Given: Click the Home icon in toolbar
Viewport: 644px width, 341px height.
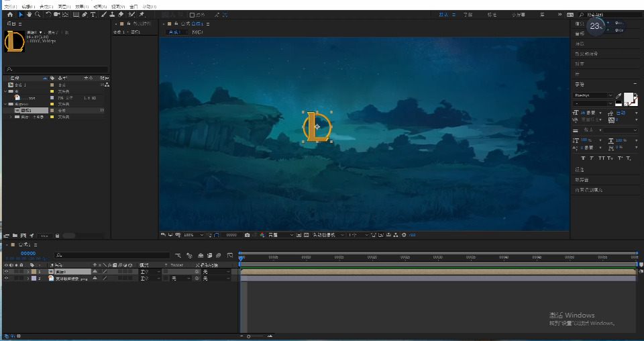Looking at the screenshot, I should [10, 14].
